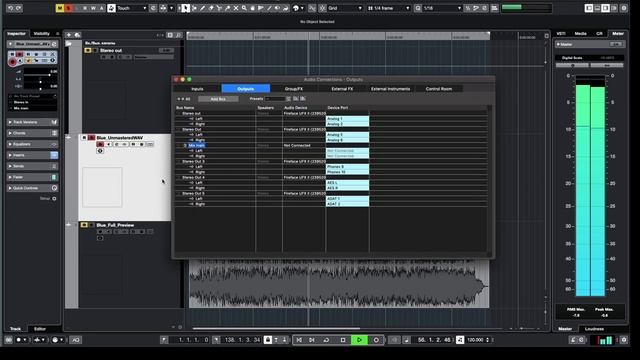The height and width of the screenshot is (360, 640).
Task: Switch to the External FX tab
Action: [x=342, y=89]
